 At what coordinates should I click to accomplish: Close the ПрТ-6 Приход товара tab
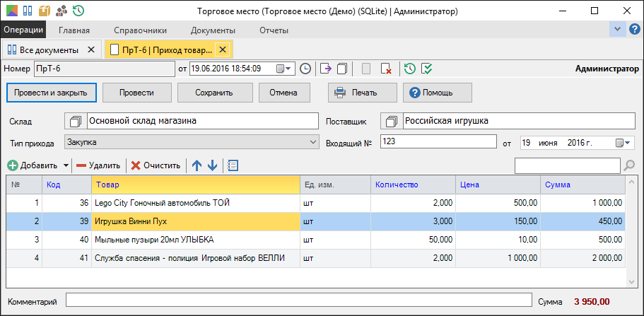pos(222,49)
